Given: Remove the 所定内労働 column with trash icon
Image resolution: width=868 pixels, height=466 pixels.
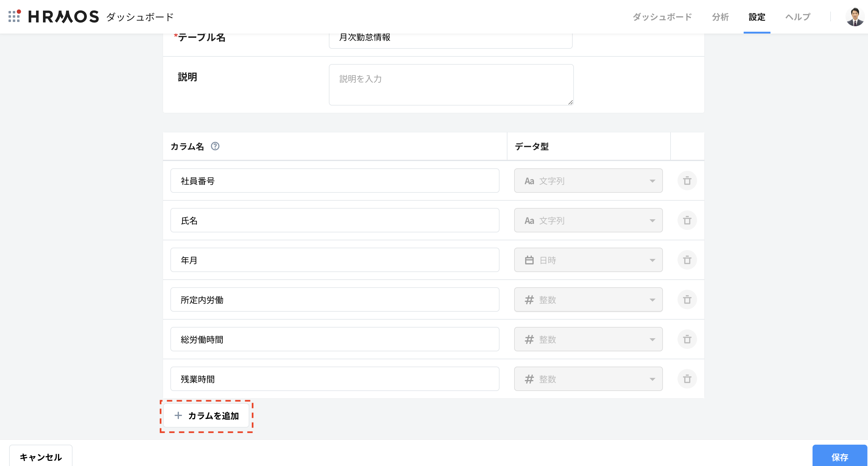Looking at the screenshot, I should (687, 300).
